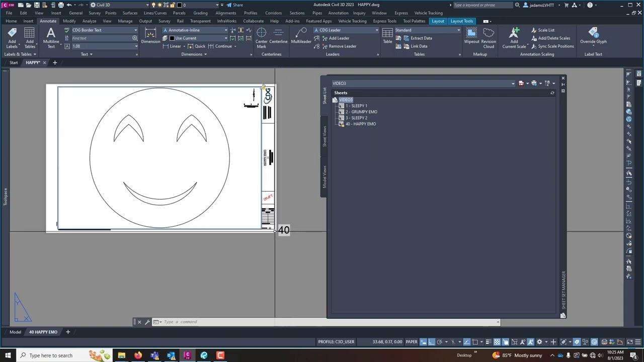Open the Windows notification center
Screen dimensions: 644x362
click(x=633, y=355)
